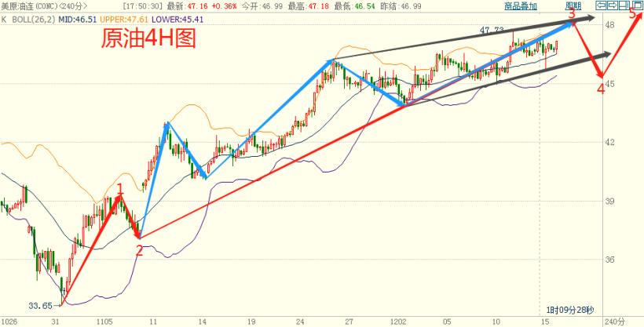The image size is (644, 327).
Task: Click the 24 date on time axis
Action: tap(301, 322)
